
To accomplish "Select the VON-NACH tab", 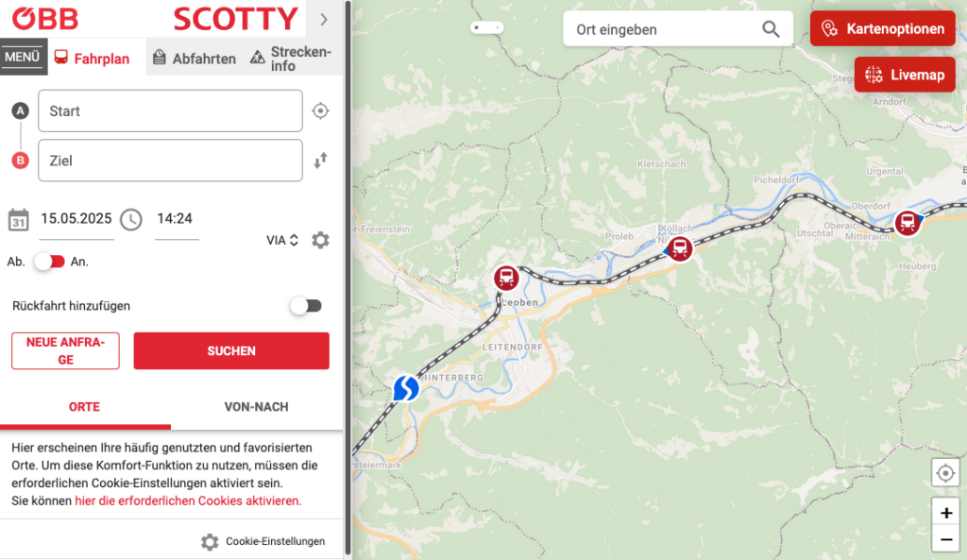I will (257, 407).
